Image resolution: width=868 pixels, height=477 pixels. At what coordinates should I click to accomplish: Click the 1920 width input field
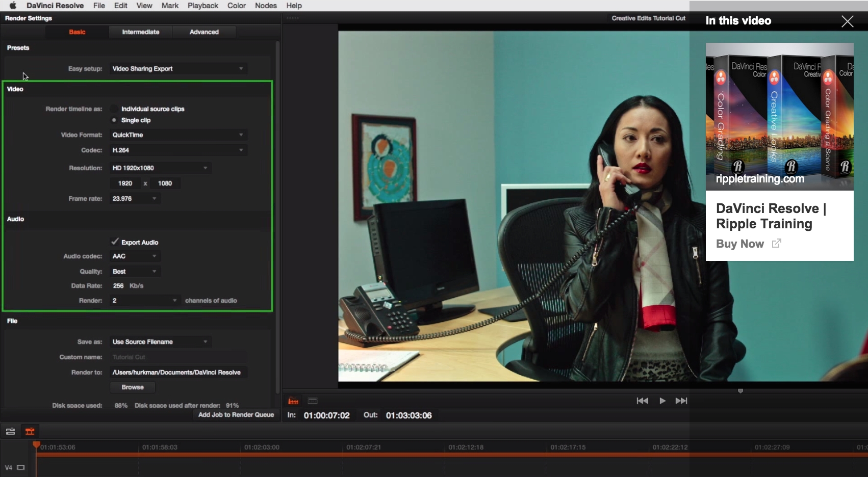click(x=125, y=183)
